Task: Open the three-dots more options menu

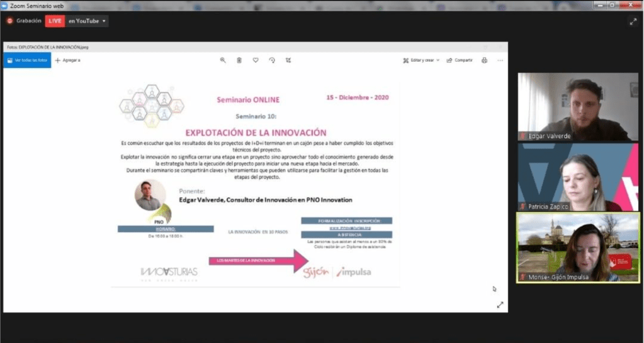Action: [500, 60]
